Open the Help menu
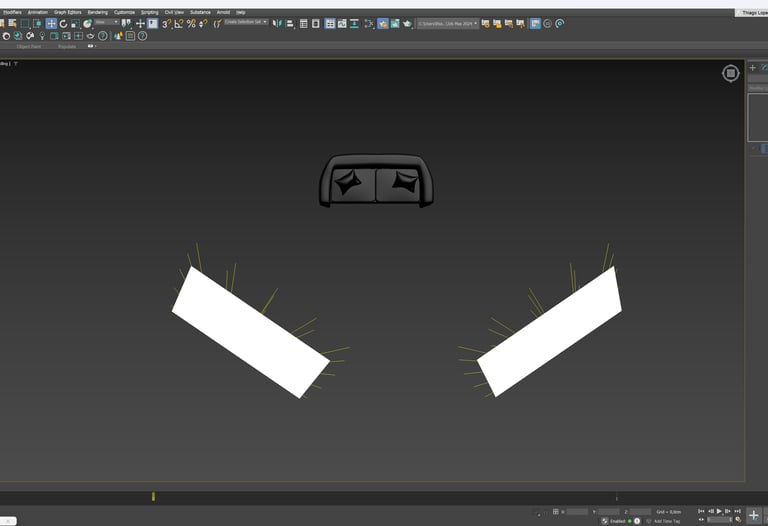This screenshot has width=768, height=526. (240, 12)
